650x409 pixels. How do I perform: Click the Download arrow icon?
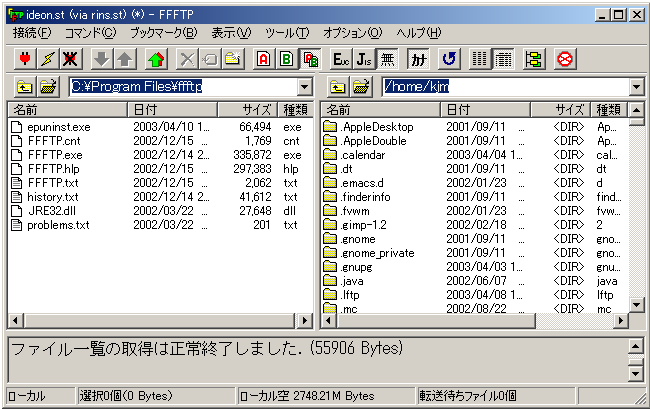point(102,59)
